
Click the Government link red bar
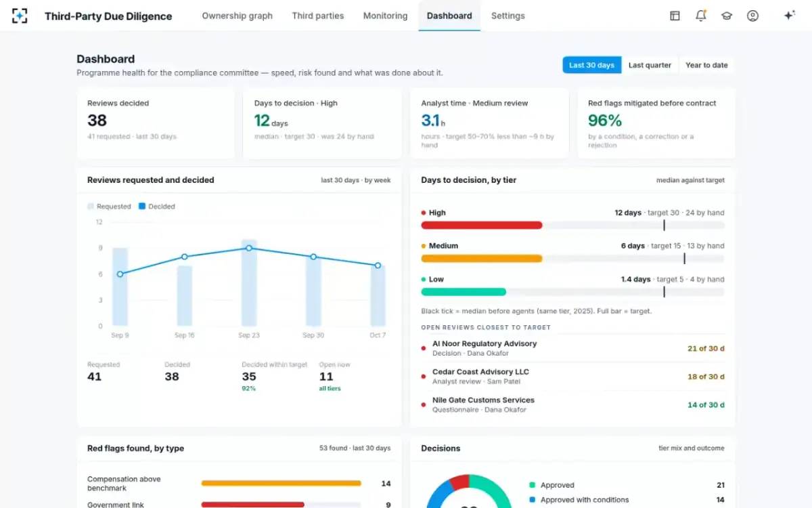[252, 505]
